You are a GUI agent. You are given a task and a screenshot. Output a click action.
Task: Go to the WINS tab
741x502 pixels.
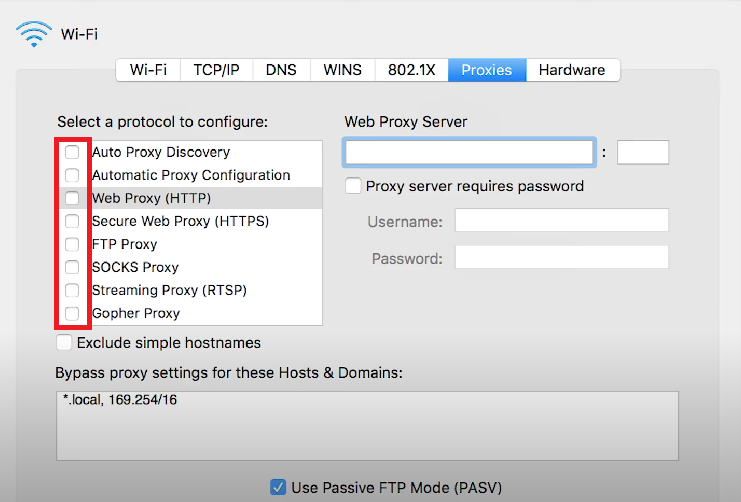pos(343,70)
